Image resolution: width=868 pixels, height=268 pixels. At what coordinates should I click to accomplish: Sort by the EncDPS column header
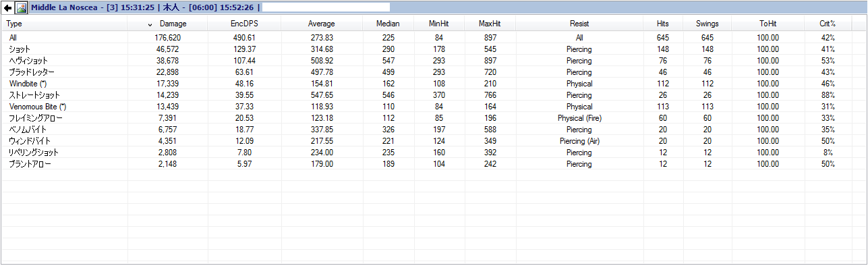(243, 24)
